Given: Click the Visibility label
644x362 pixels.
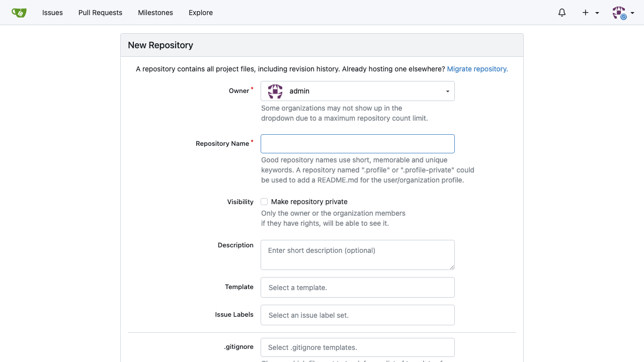Looking at the screenshot, I should coord(240,202).
